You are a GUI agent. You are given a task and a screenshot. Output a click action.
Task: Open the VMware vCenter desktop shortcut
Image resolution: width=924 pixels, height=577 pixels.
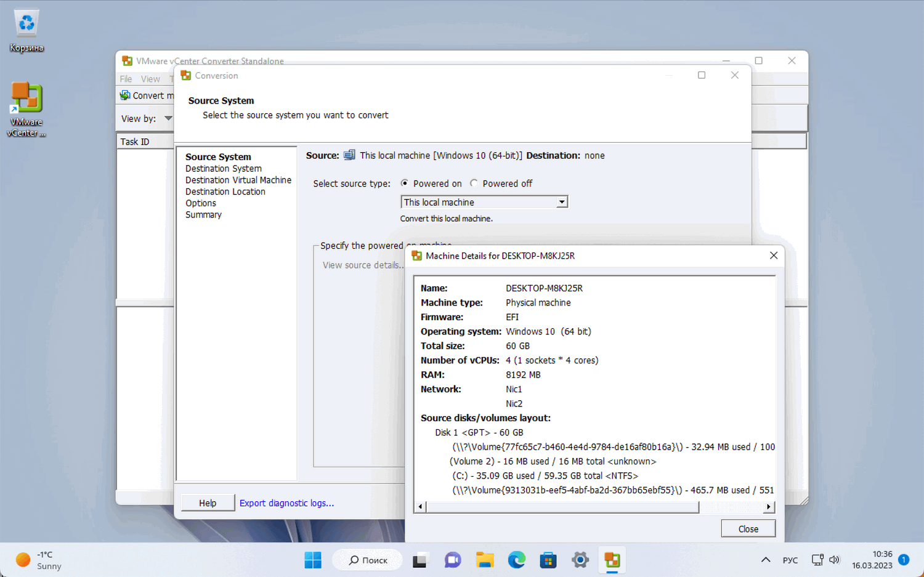(x=26, y=110)
